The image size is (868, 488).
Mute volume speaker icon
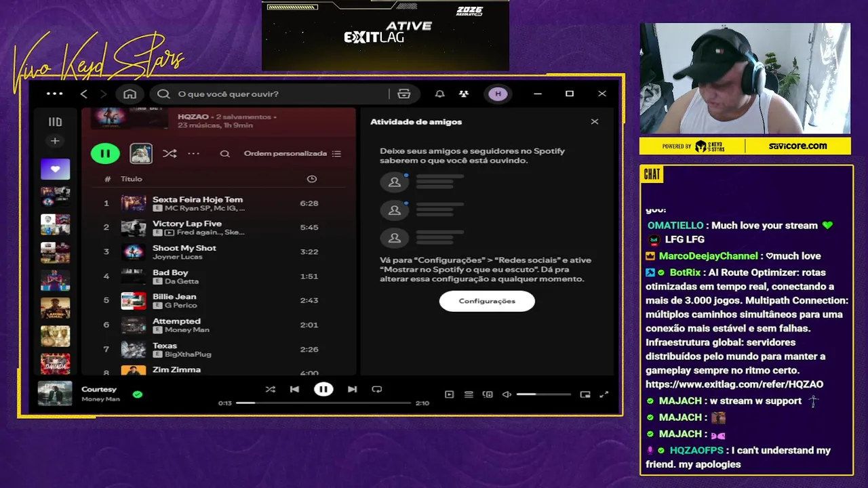point(506,394)
